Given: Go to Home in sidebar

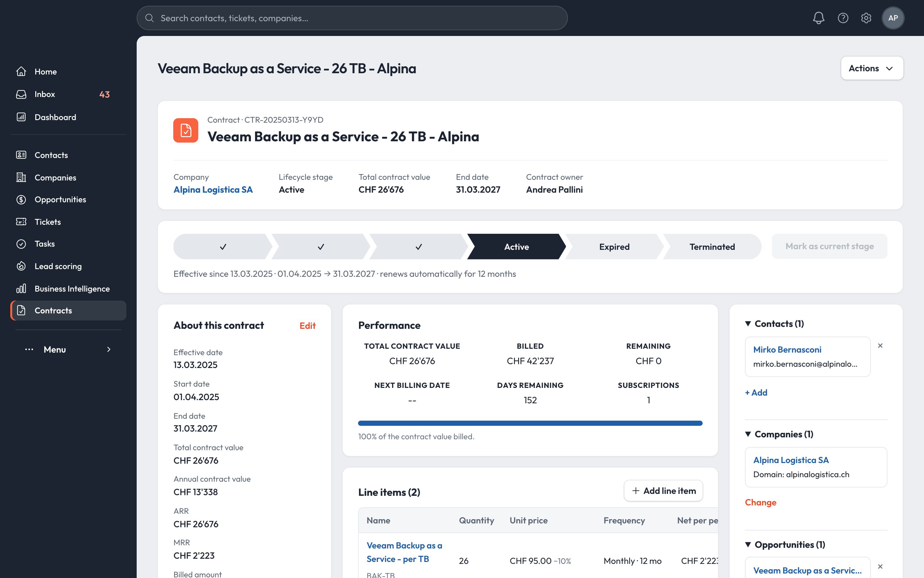Looking at the screenshot, I should point(68,72).
